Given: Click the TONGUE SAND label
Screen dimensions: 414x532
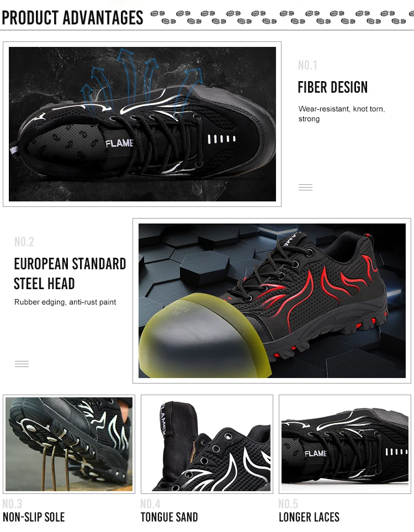Looking at the screenshot, I should (169, 517).
